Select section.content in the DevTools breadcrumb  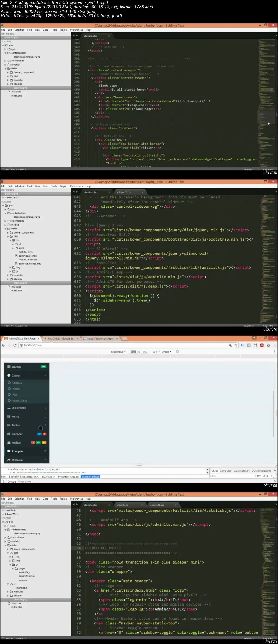point(90,477)
